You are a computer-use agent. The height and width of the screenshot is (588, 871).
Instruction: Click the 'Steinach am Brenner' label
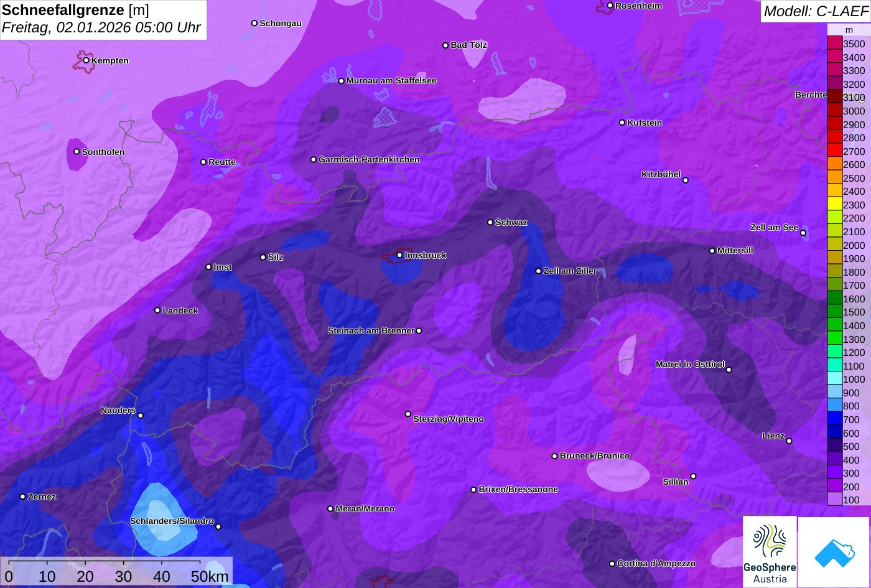[371, 330]
